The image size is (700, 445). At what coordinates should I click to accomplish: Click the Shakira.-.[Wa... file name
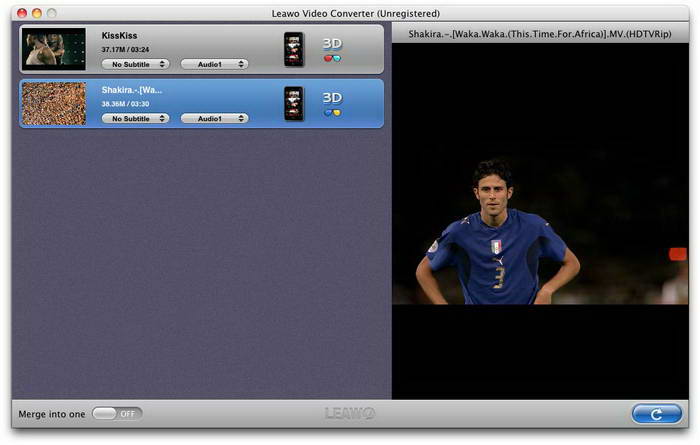(x=132, y=90)
